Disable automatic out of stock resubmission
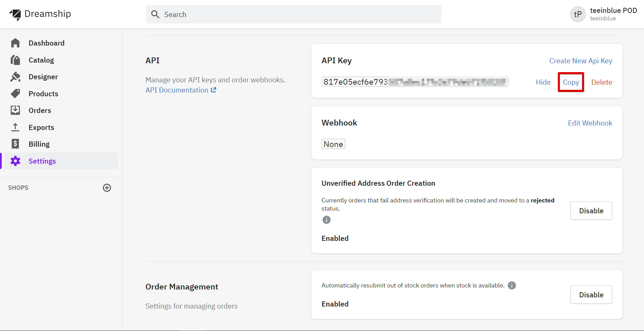The image size is (644, 331). point(591,295)
